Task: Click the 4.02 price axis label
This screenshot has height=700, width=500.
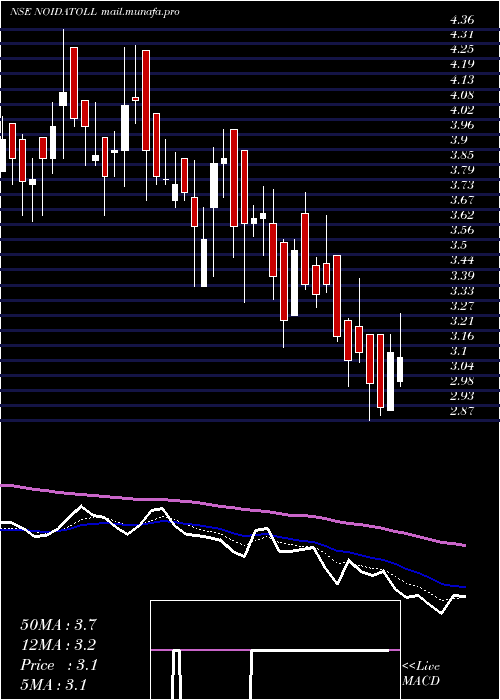Action: (x=462, y=110)
